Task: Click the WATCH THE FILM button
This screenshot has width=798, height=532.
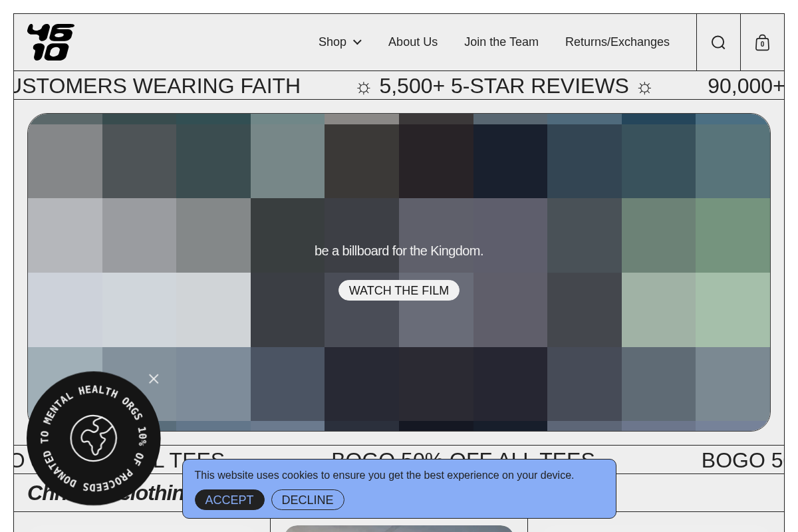Action: (398, 290)
